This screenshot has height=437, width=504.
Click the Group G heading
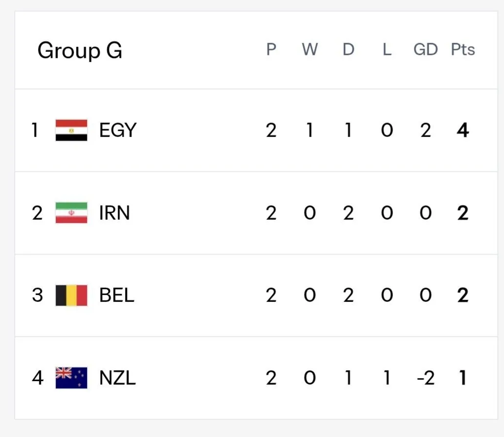[x=80, y=50]
